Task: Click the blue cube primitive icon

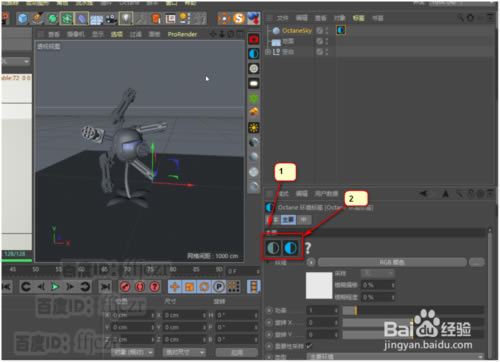Action: (x=22, y=18)
